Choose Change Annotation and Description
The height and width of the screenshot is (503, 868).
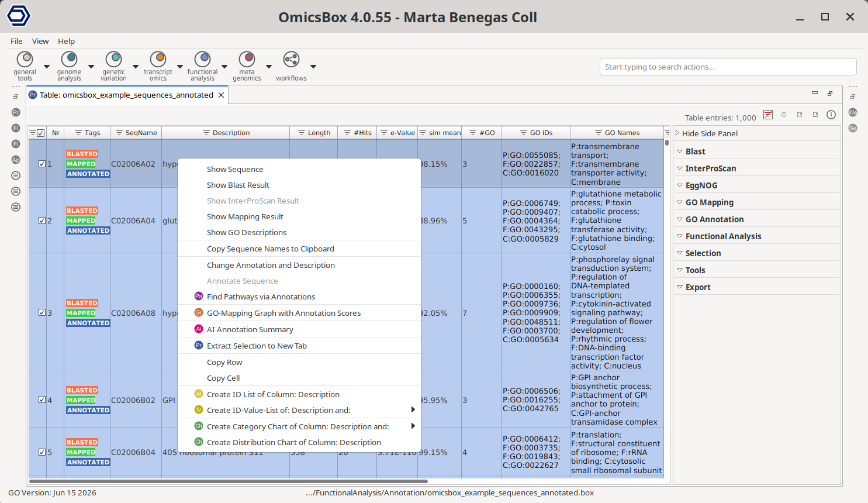pos(299,265)
